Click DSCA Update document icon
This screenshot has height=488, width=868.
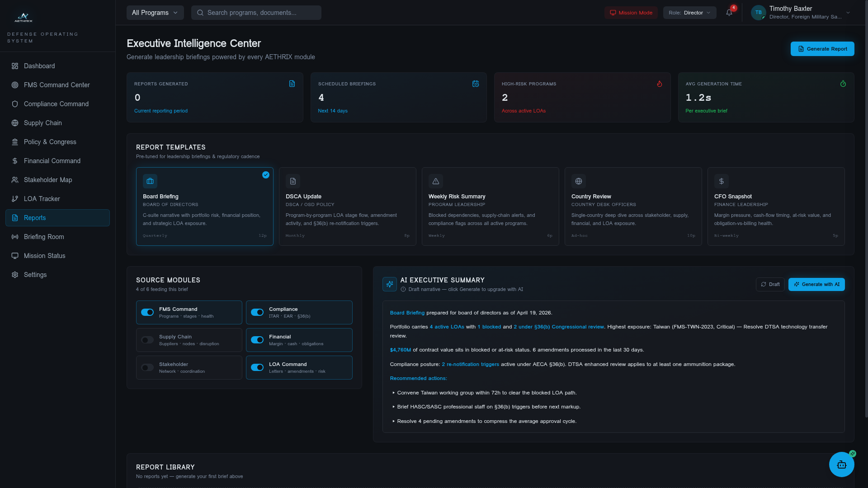tap(293, 181)
